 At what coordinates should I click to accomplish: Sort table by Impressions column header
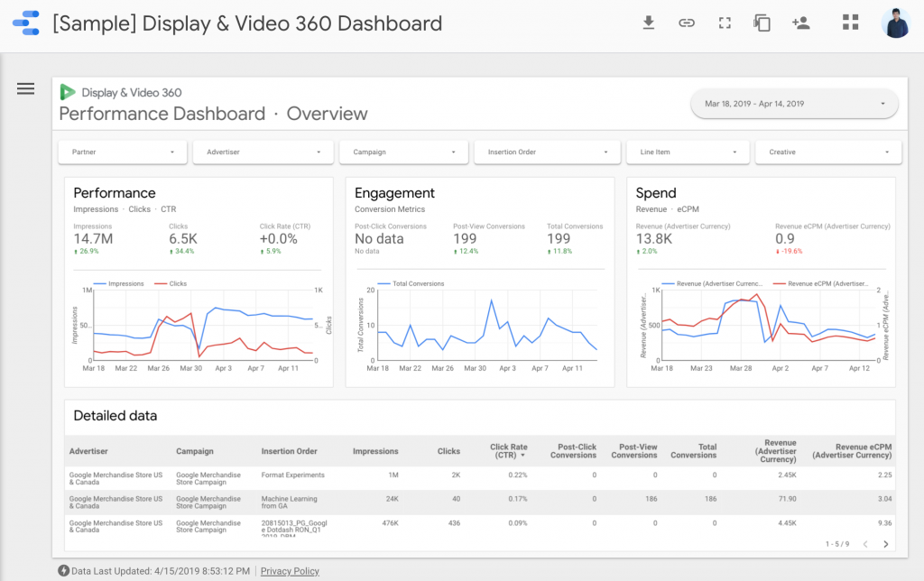click(375, 451)
